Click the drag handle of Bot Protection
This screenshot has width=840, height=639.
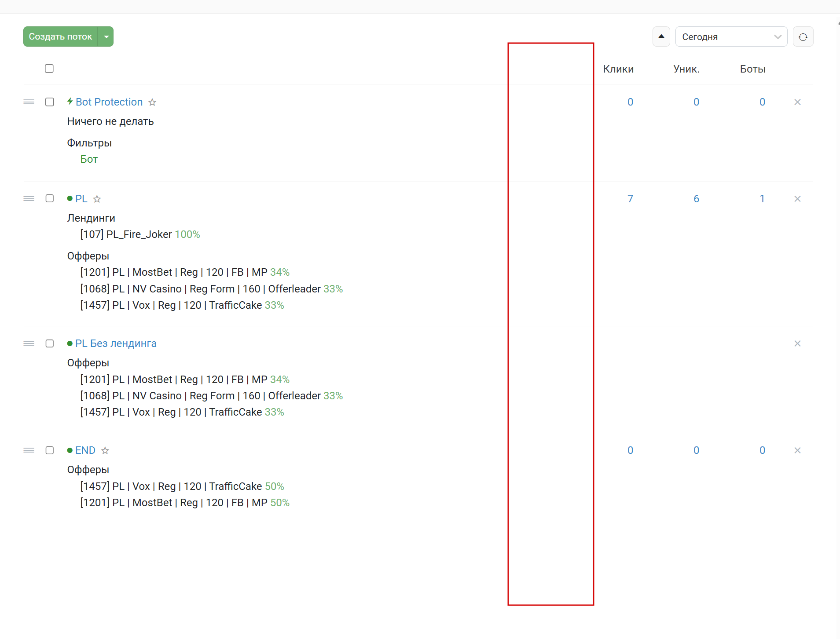[x=29, y=102]
